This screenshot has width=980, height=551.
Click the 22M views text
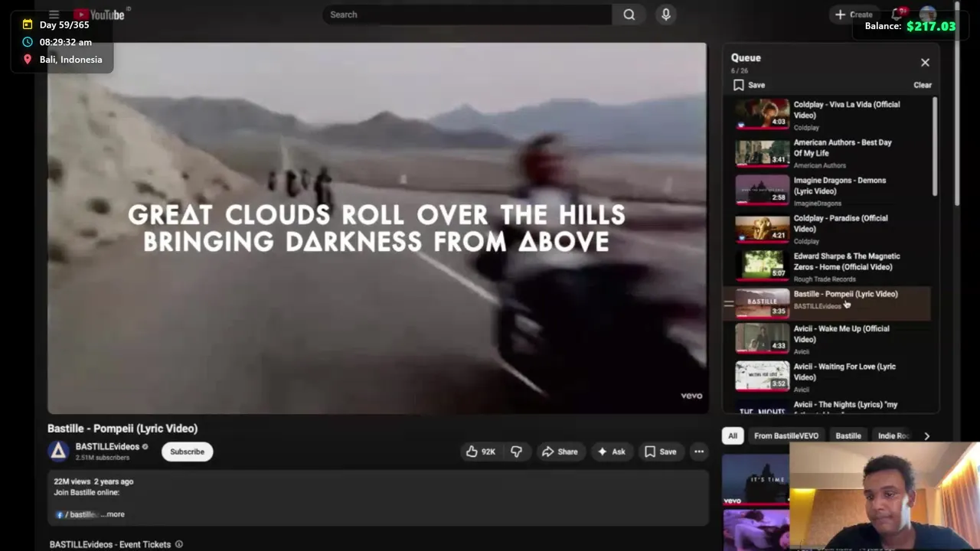coord(72,481)
